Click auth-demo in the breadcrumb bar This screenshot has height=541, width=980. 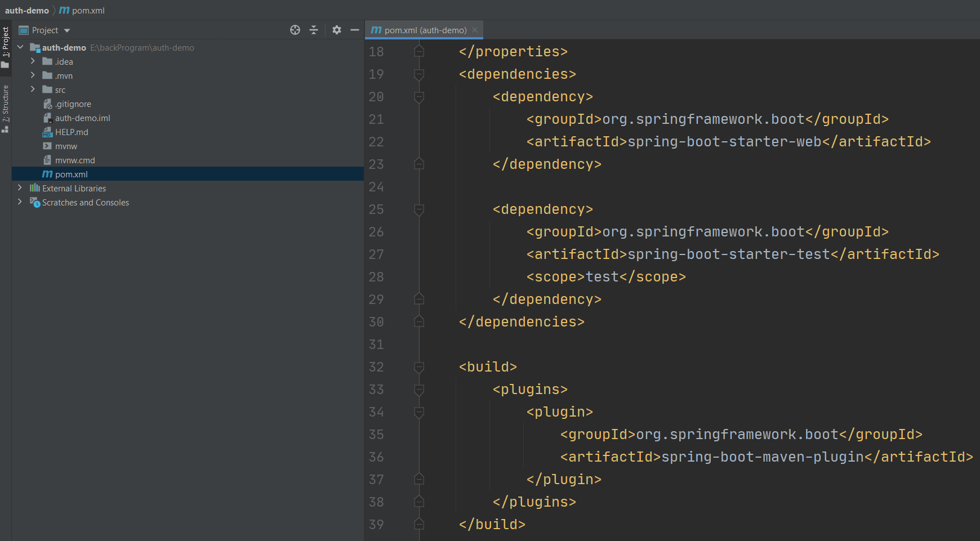(x=27, y=10)
